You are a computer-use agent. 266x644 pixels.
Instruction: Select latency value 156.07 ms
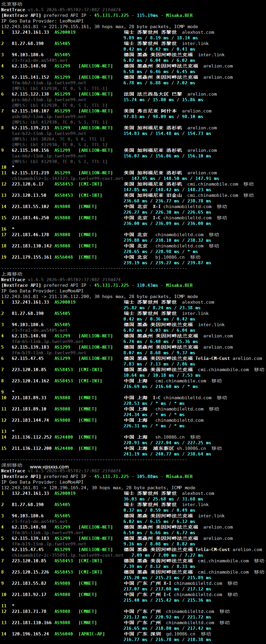tap(135, 156)
